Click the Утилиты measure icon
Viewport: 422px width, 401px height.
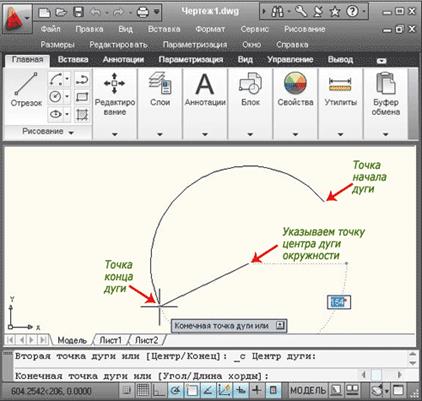tap(340, 84)
